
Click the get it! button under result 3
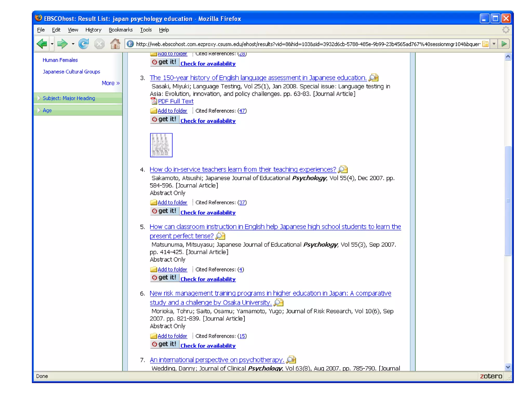click(164, 119)
